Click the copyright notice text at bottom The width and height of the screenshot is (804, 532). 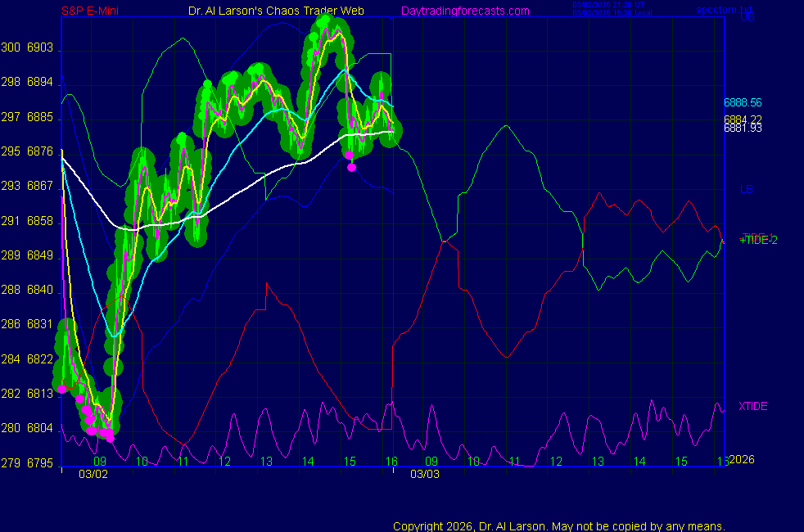tap(559, 525)
